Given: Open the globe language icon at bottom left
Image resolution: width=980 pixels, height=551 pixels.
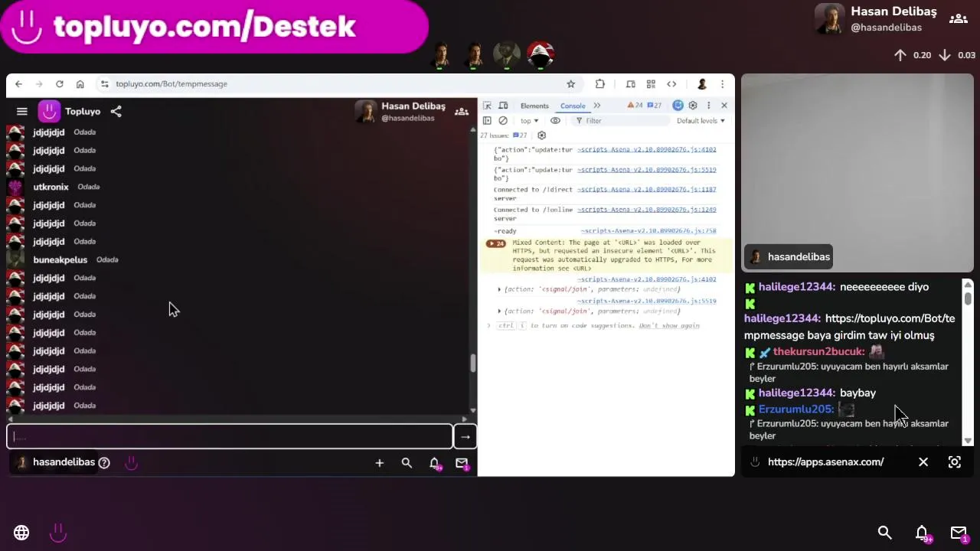Looking at the screenshot, I should point(21,533).
